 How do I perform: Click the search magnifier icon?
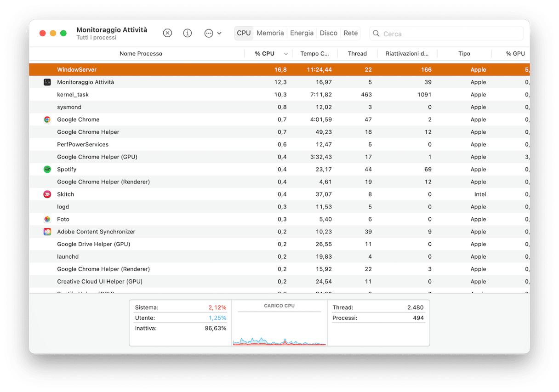(376, 34)
